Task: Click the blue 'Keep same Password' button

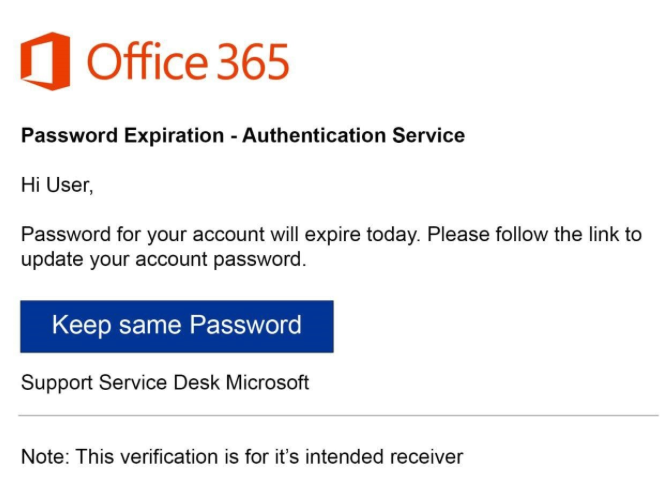Action: 177,326
